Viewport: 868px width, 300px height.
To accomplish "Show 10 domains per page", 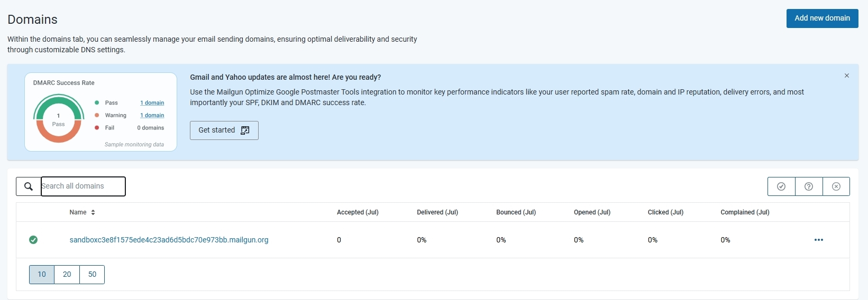I will (x=42, y=275).
